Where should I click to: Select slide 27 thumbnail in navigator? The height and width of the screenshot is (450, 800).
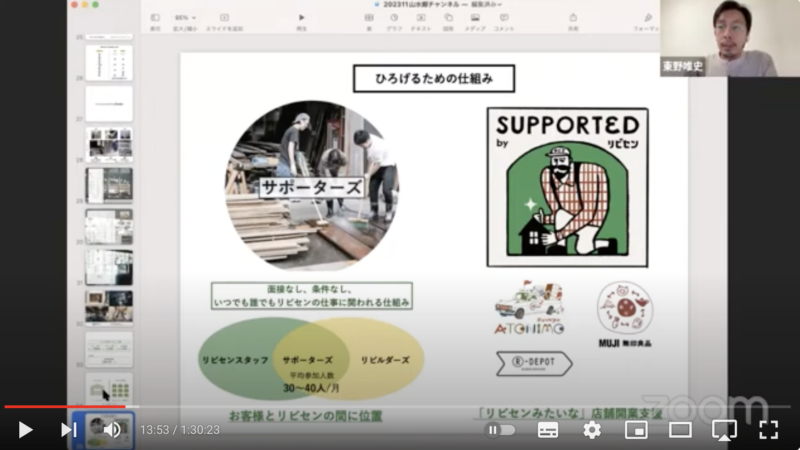(x=108, y=103)
